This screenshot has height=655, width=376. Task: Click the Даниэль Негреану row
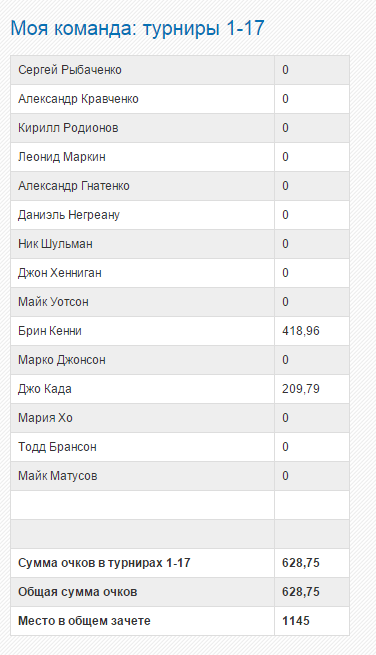coord(180,215)
